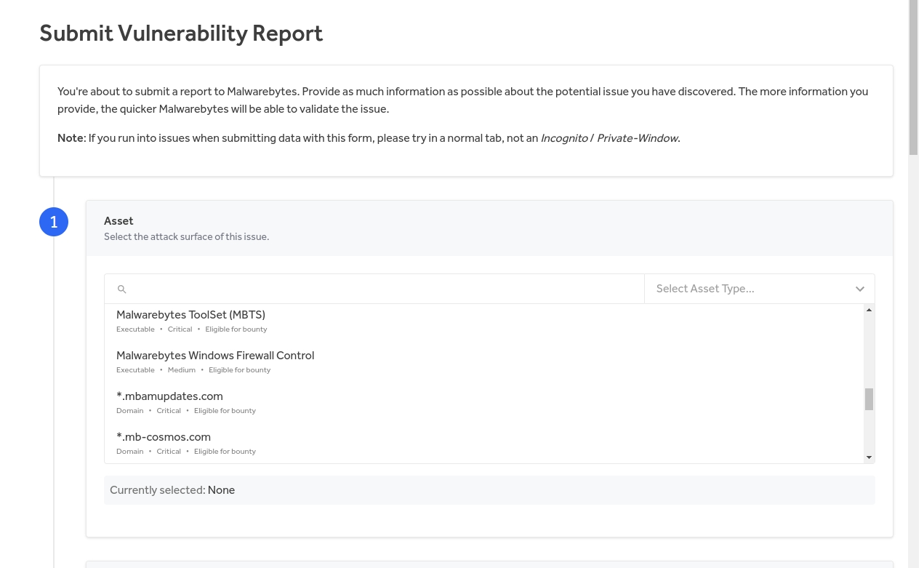This screenshot has width=924, height=568.
Task: Focus the asset search input field
Action: pyautogui.click(x=374, y=289)
